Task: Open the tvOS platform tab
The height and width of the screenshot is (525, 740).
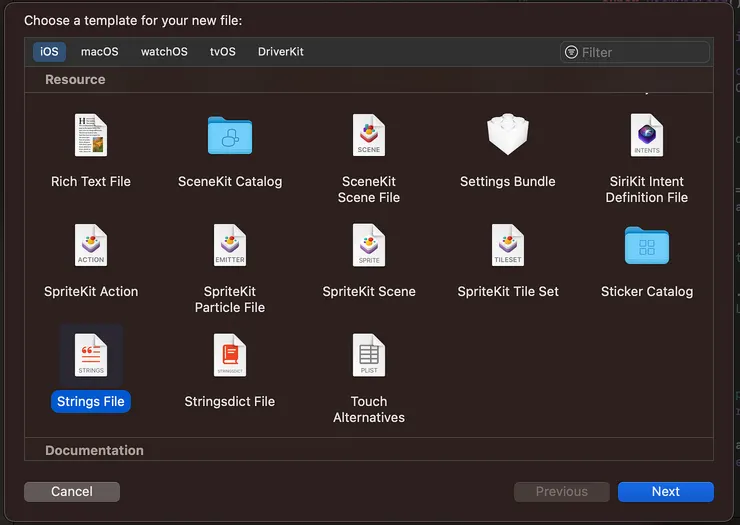Action: [x=222, y=52]
